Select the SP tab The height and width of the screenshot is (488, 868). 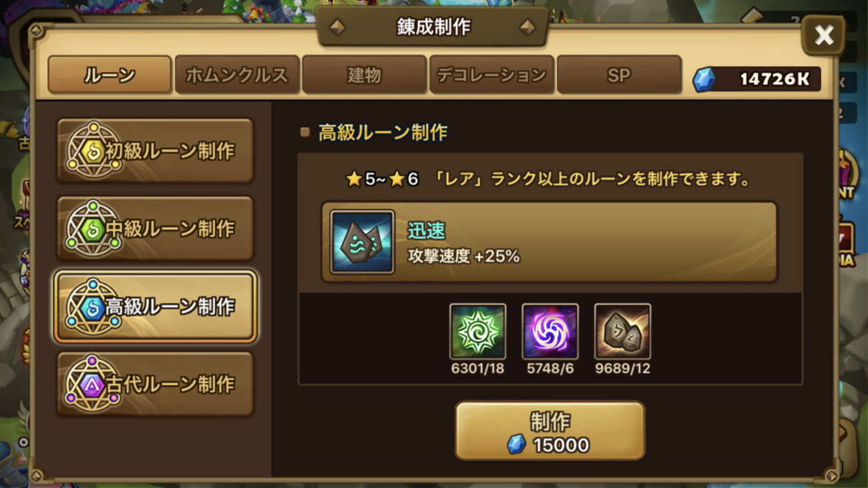tap(619, 75)
